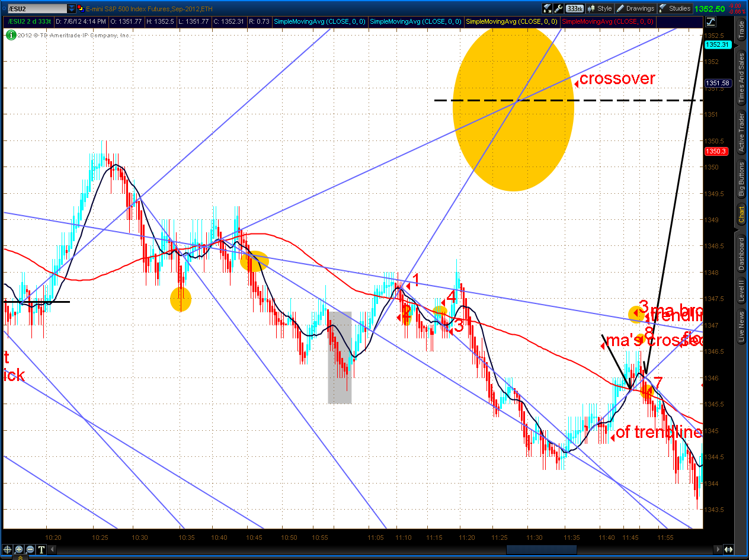This screenshot has height=560, width=749.
Task: Open the Dashboard sidebar tab
Action: click(x=741, y=255)
